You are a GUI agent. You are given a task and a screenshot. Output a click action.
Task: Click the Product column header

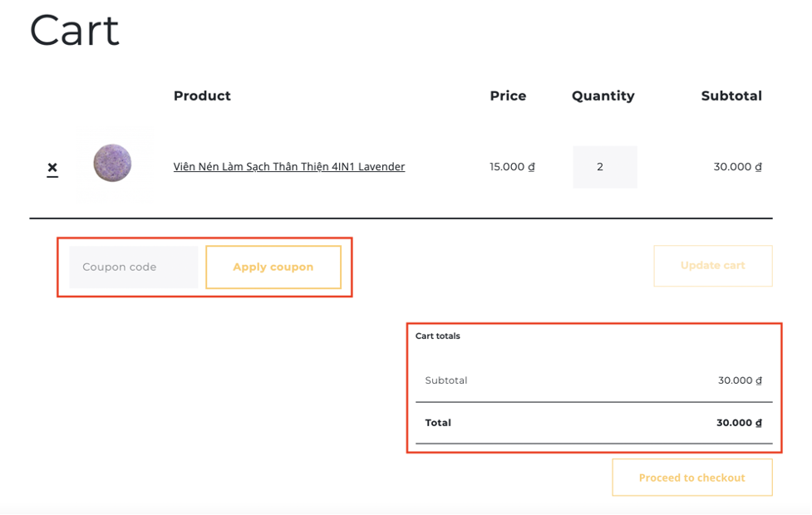pyautogui.click(x=202, y=96)
